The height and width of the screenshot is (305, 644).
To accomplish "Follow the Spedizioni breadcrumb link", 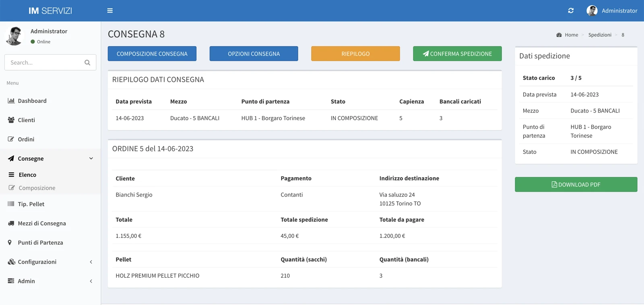I will (x=600, y=35).
